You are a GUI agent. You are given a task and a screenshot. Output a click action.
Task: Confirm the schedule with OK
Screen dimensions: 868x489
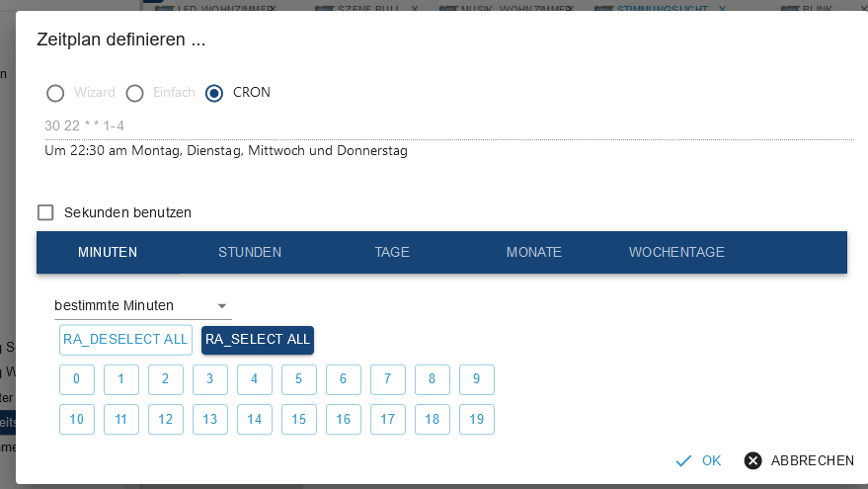click(x=698, y=460)
